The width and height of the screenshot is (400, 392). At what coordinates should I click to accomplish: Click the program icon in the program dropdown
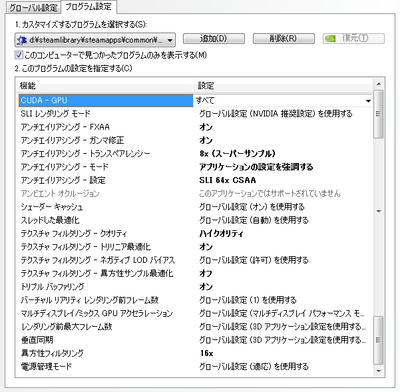click(22, 40)
